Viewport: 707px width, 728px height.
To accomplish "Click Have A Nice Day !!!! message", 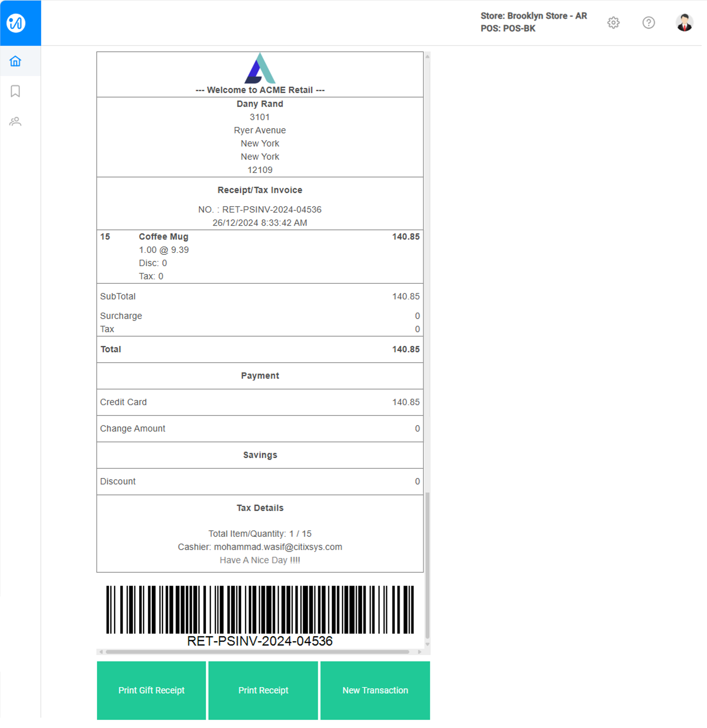I will pyautogui.click(x=260, y=560).
